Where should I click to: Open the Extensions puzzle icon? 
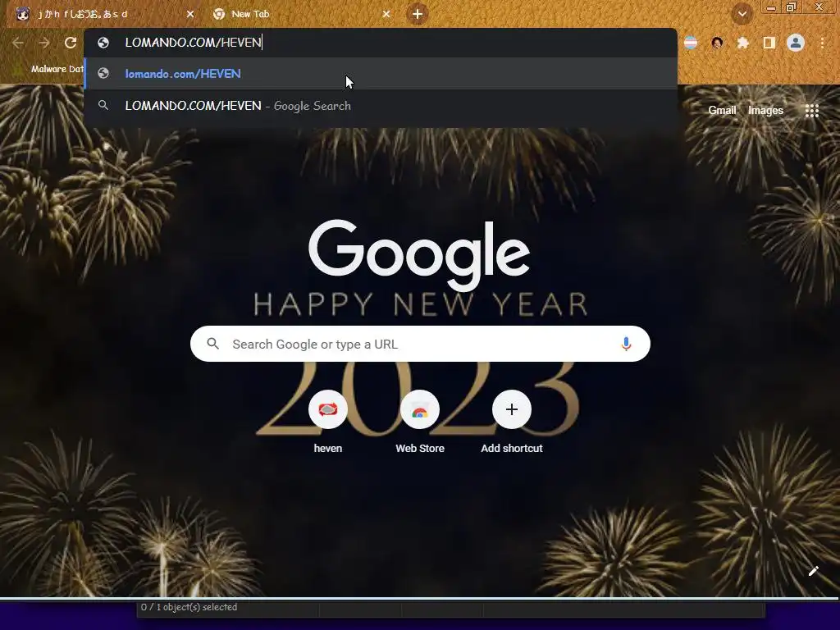(x=743, y=43)
